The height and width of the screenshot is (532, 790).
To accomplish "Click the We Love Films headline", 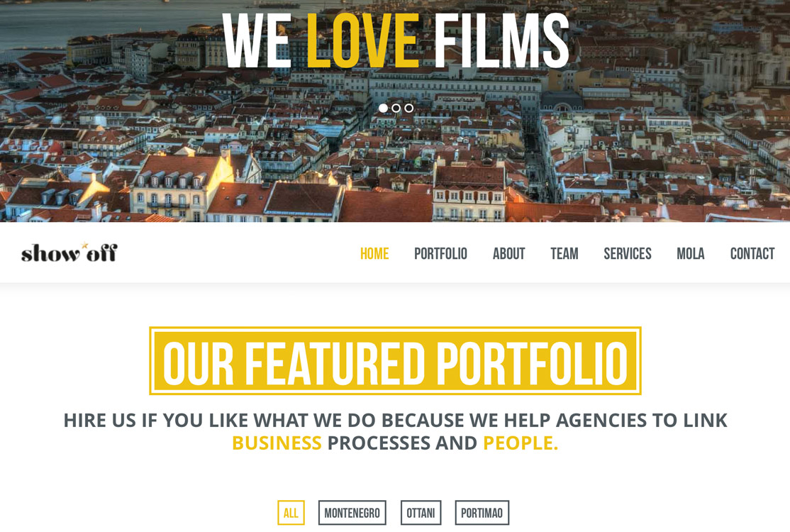I will pyautogui.click(x=396, y=40).
